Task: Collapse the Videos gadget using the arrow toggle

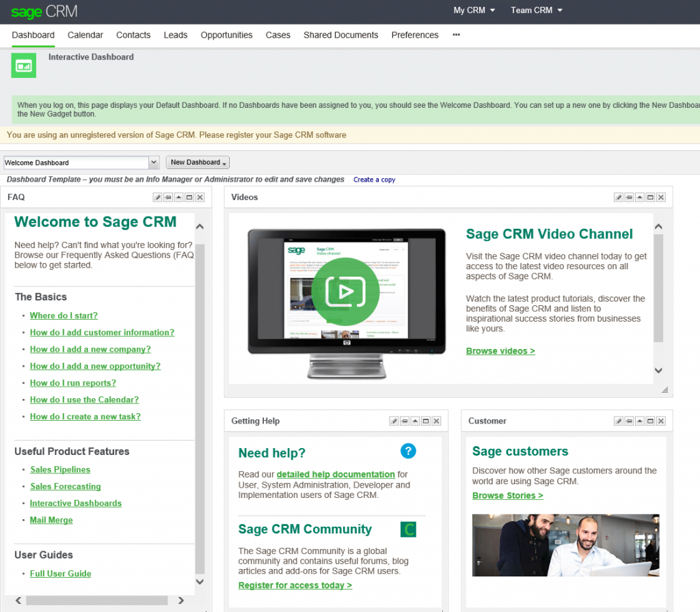Action: coord(640,197)
